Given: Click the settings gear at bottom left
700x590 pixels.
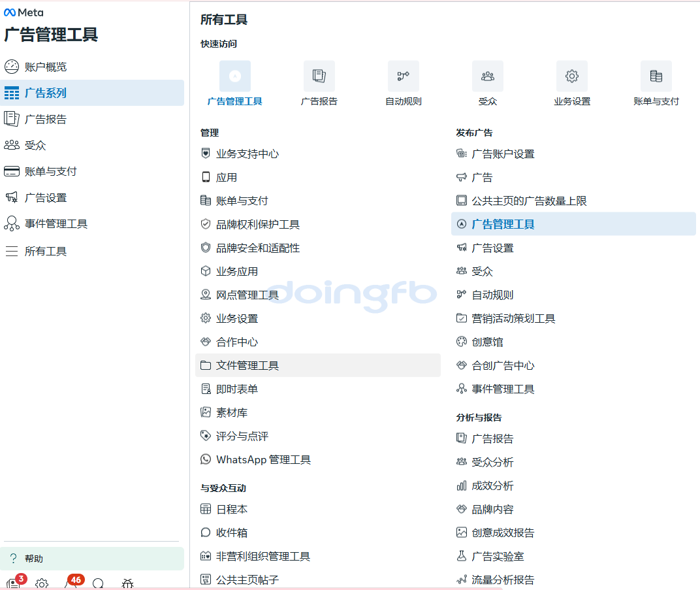Looking at the screenshot, I should coord(42,583).
